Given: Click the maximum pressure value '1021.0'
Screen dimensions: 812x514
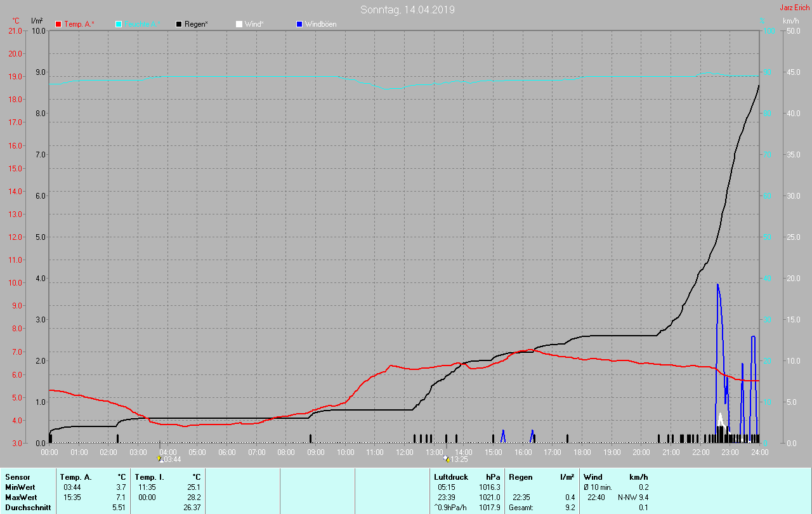Looking at the screenshot, I should 490,498.
